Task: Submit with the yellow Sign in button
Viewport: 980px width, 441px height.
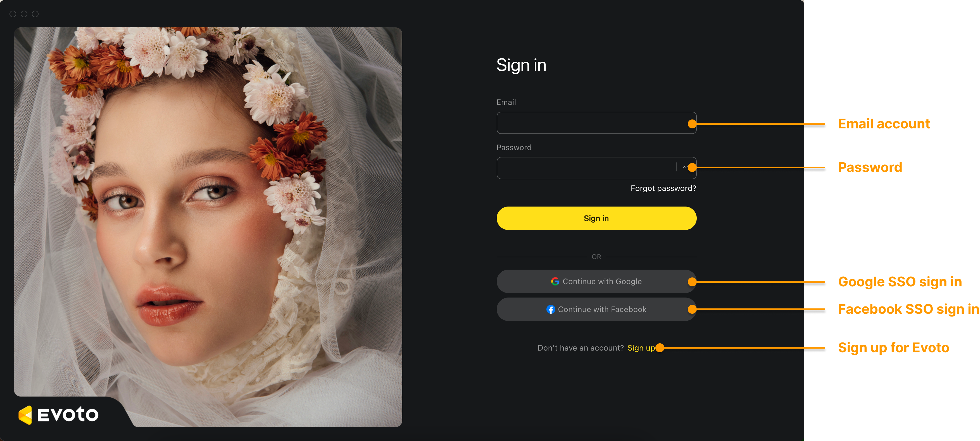Action: [596, 218]
